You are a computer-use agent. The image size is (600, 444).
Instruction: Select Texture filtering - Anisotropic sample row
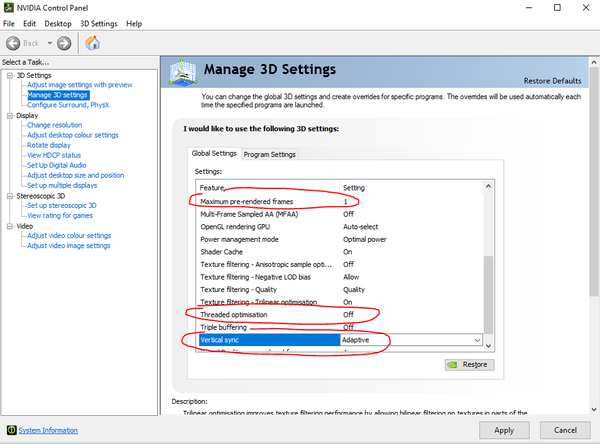[x=339, y=264]
